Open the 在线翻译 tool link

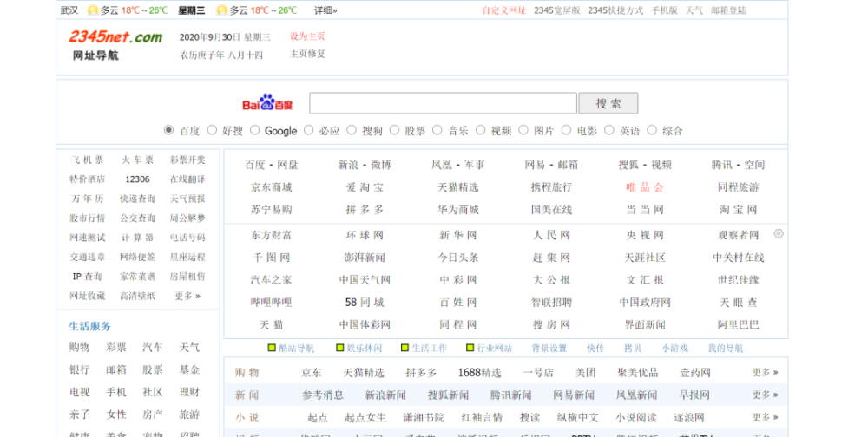click(x=187, y=179)
